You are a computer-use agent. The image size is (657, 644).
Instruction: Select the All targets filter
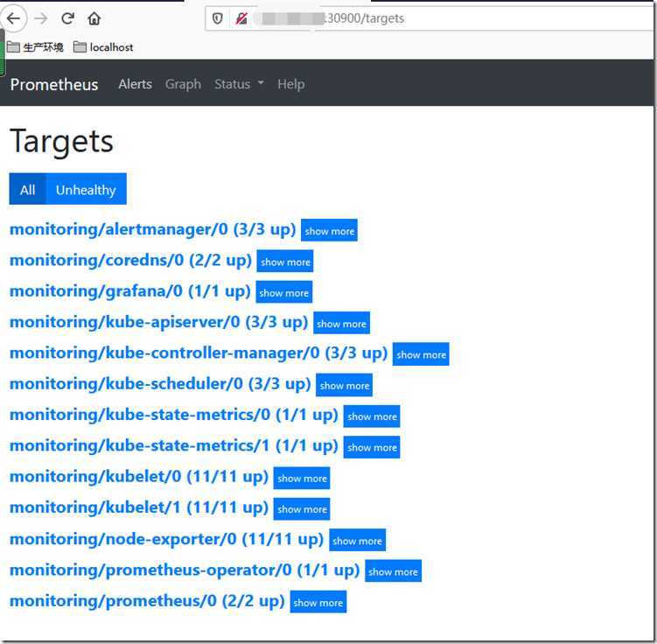click(28, 189)
